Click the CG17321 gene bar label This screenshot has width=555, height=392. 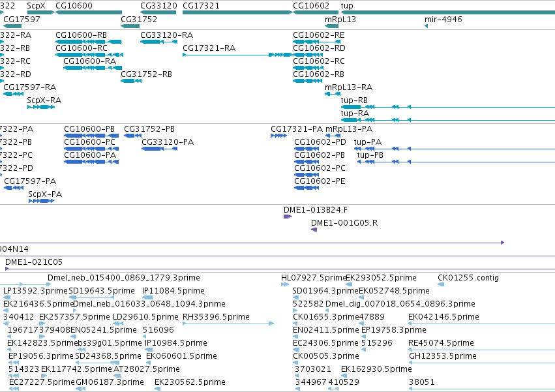click(x=201, y=6)
